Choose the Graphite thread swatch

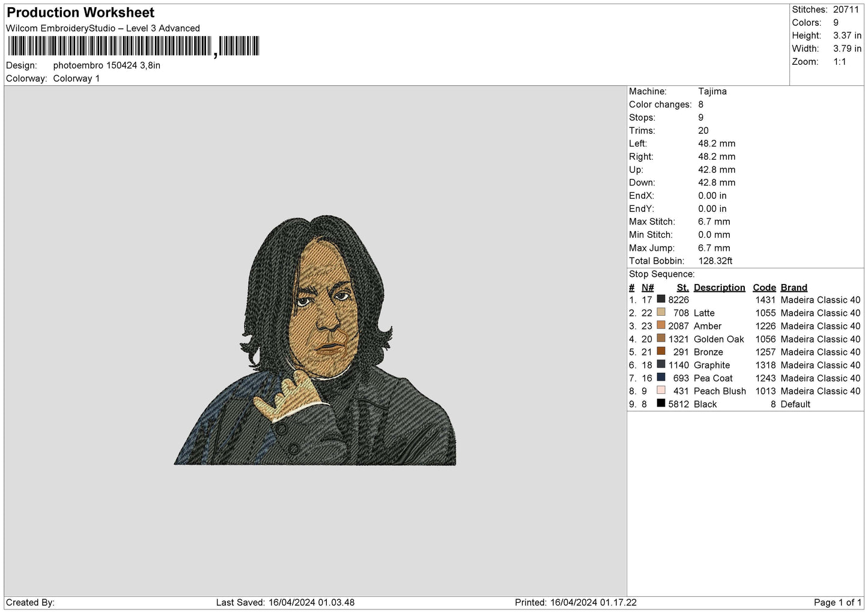(661, 364)
